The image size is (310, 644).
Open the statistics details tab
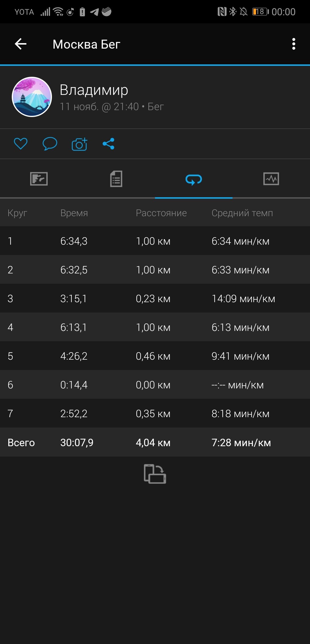click(116, 179)
